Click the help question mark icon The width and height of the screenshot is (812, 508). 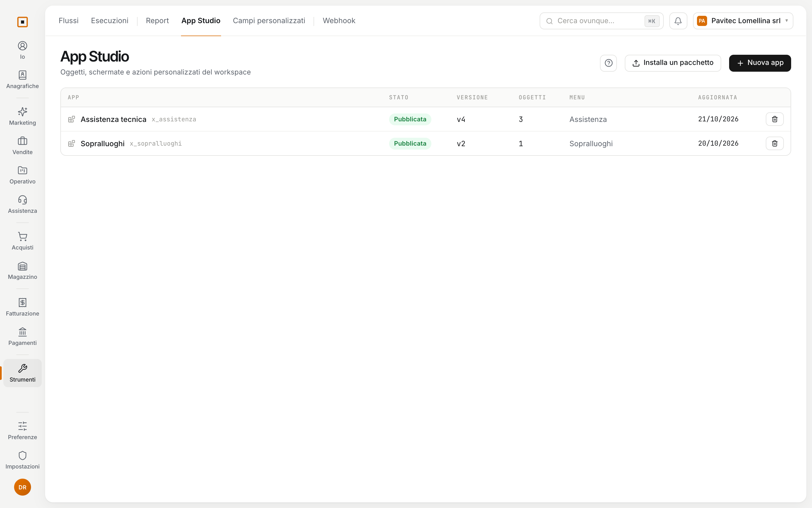tap(608, 63)
